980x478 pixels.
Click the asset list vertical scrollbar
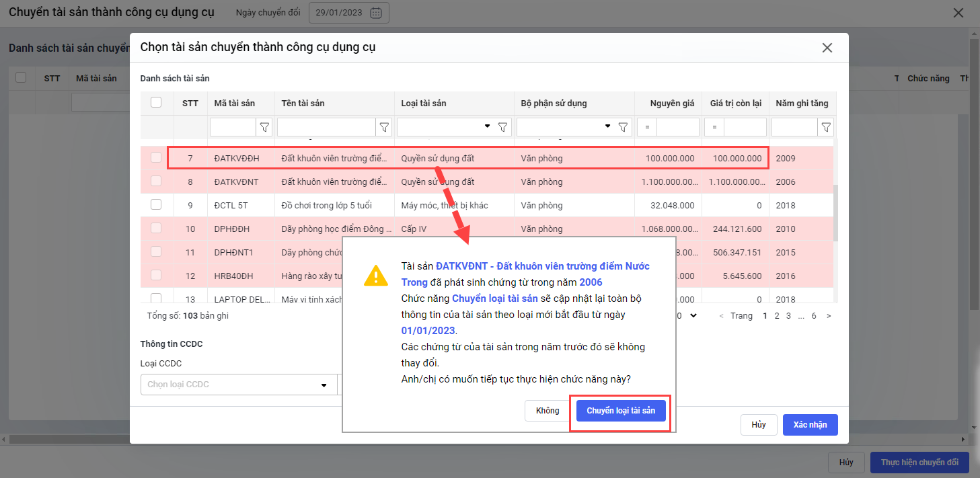tap(835, 212)
